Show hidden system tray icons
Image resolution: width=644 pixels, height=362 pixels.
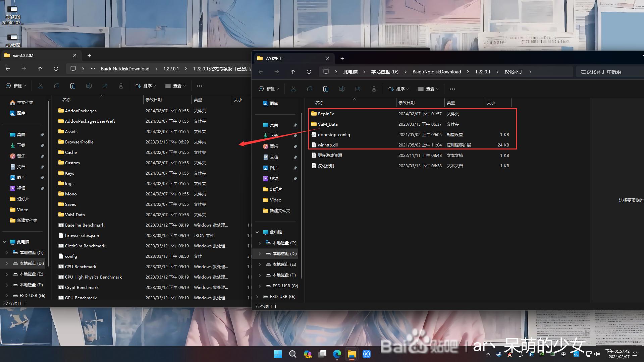click(x=488, y=354)
